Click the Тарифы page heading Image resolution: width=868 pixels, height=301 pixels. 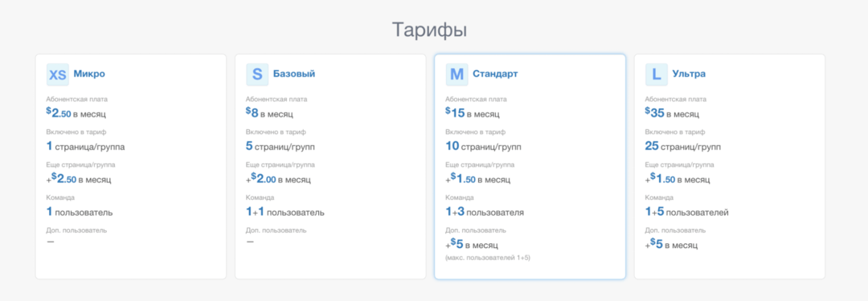coord(429,30)
